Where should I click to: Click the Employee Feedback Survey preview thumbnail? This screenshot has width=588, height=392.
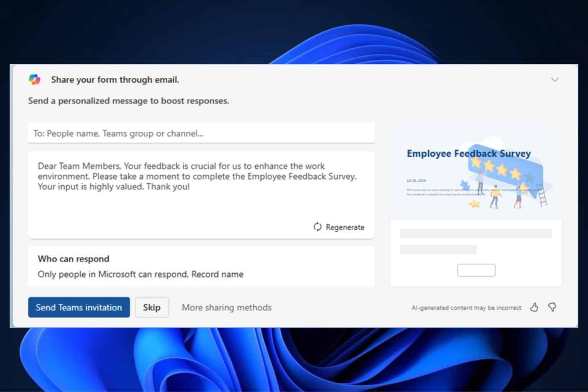pos(476,205)
